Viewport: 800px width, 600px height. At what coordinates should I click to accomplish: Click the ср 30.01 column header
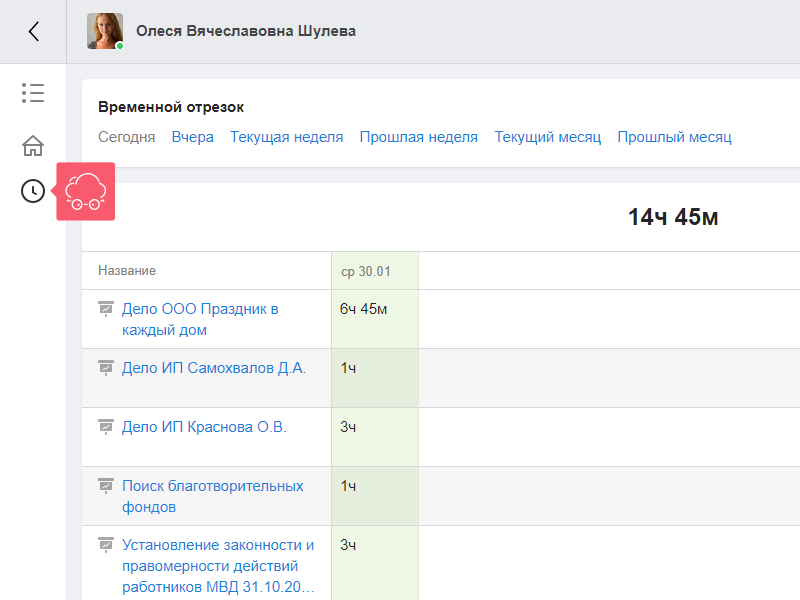[375, 271]
